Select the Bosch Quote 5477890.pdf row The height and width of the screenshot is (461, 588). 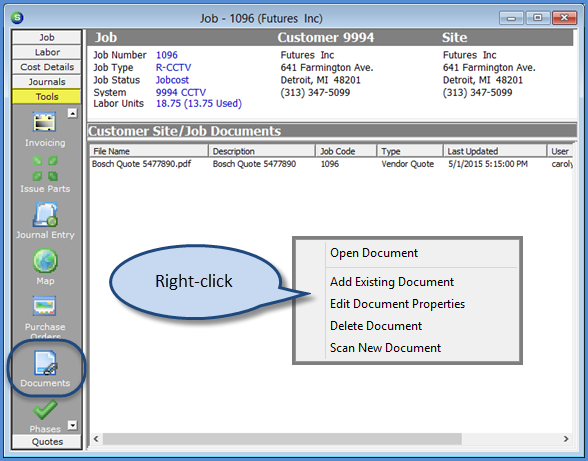pos(331,164)
